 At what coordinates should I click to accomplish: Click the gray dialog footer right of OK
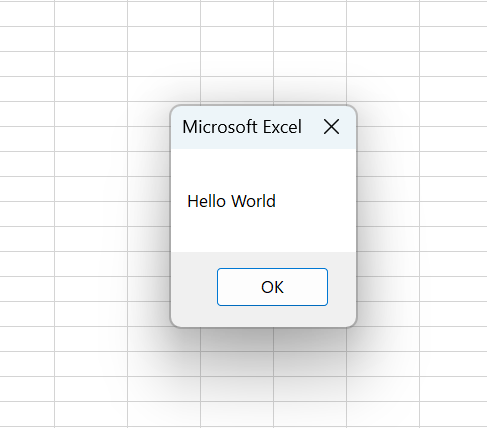342,289
